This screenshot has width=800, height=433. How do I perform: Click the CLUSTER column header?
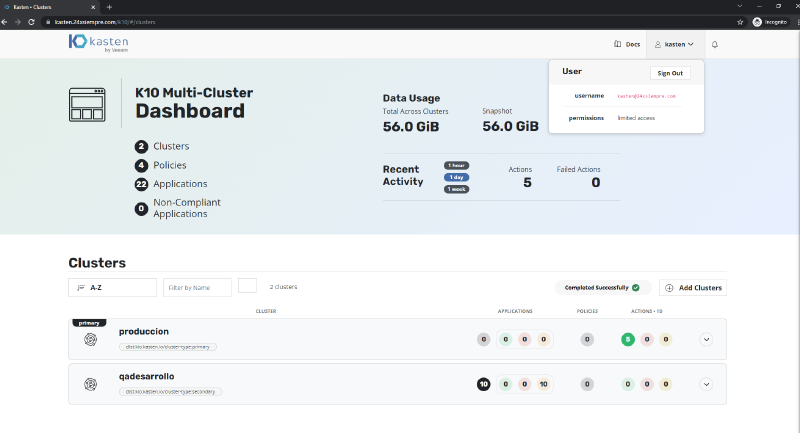[x=266, y=311]
